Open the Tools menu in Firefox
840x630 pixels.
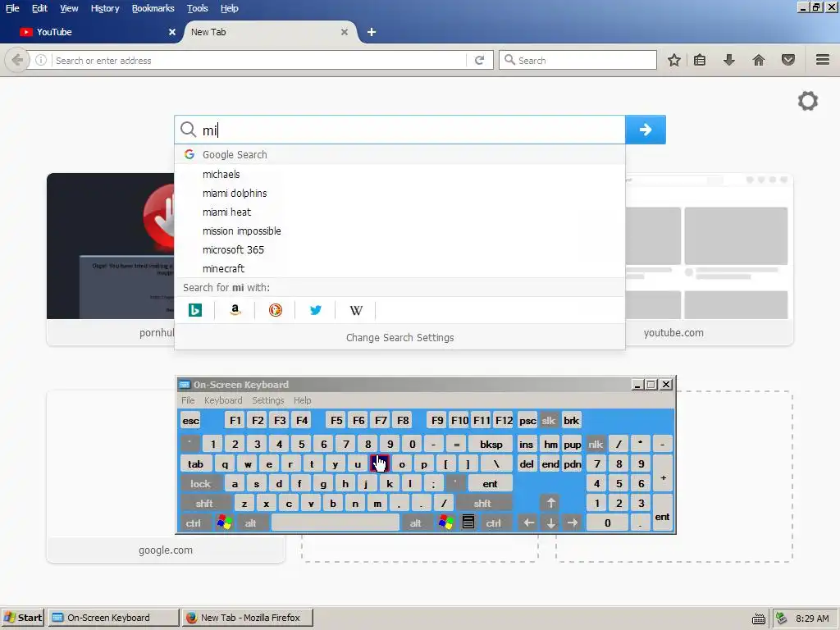[x=197, y=8]
